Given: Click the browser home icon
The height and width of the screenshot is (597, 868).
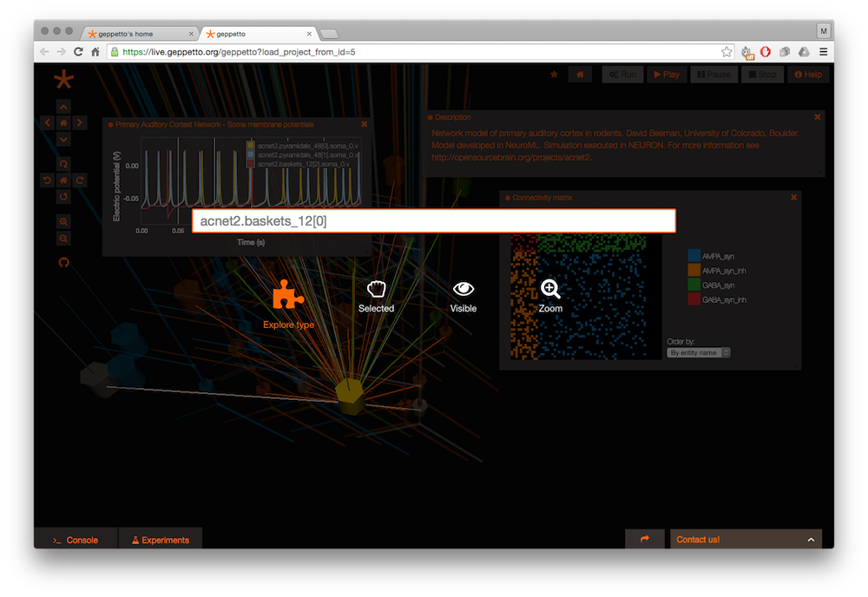Looking at the screenshot, I should pos(95,51).
